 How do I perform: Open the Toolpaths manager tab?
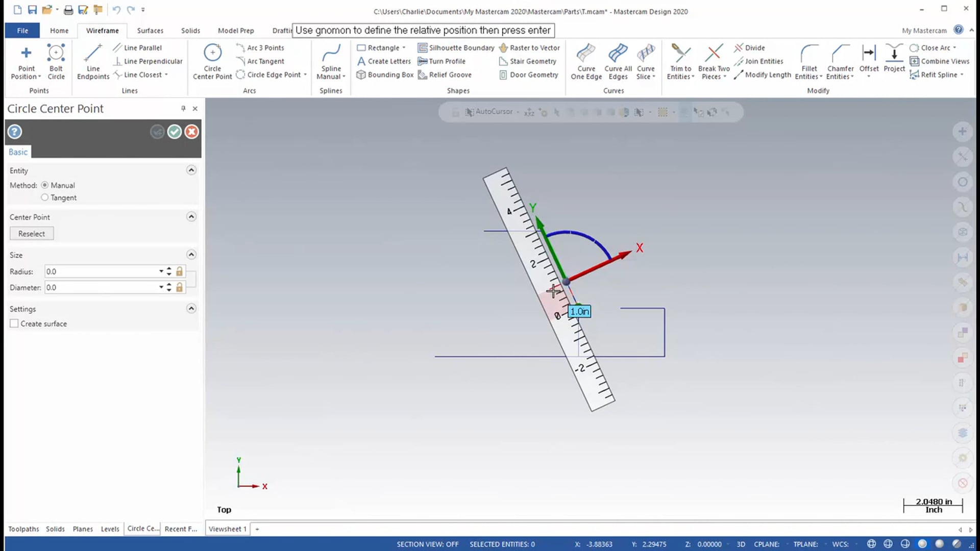[23, 529]
